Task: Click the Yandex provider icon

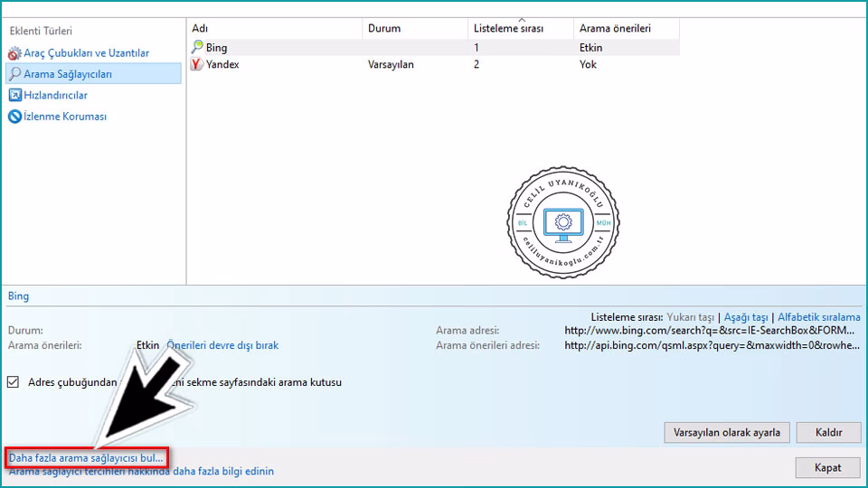Action: point(198,64)
